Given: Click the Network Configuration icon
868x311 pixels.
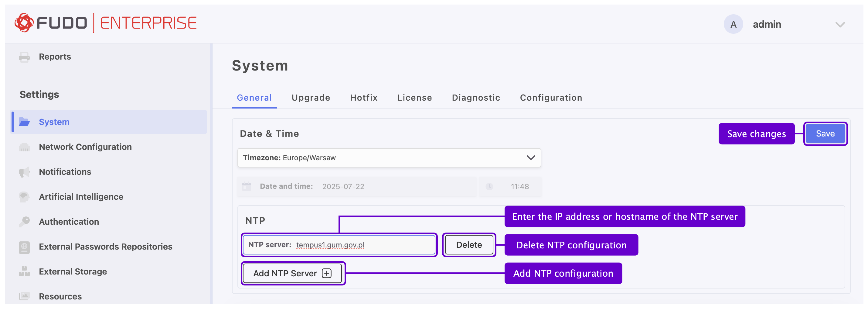Looking at the screenshot, I should pos(24,147).
